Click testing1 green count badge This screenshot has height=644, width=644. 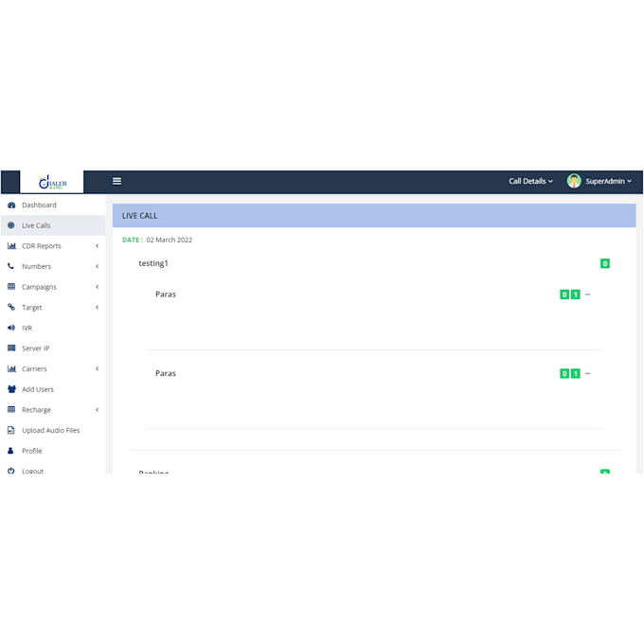[x=604, y=263]
